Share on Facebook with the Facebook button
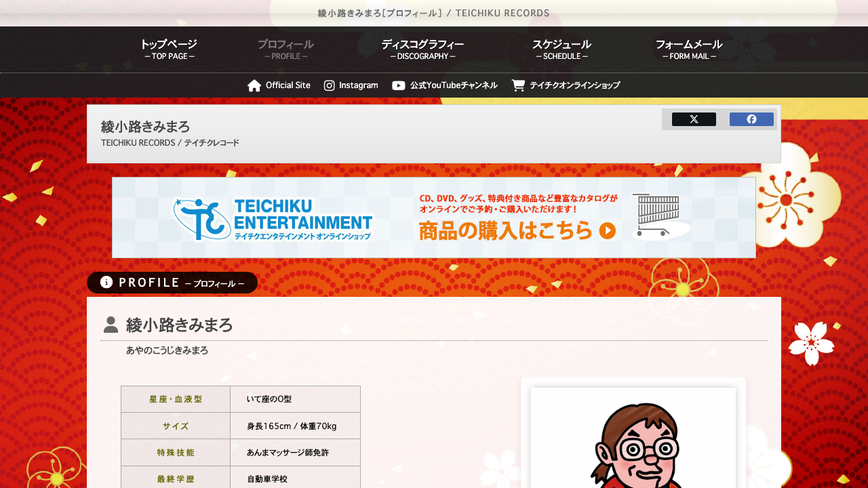This screenshot has width=868, height=488. click(751, 119)
